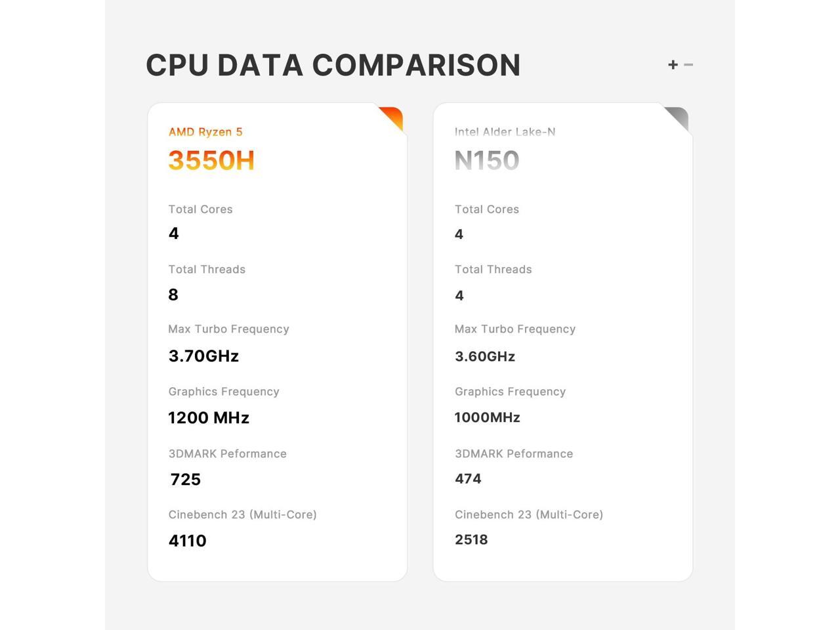Select the Intel Alder Lake-N label

pyautogui.click(x=505, y=132)
